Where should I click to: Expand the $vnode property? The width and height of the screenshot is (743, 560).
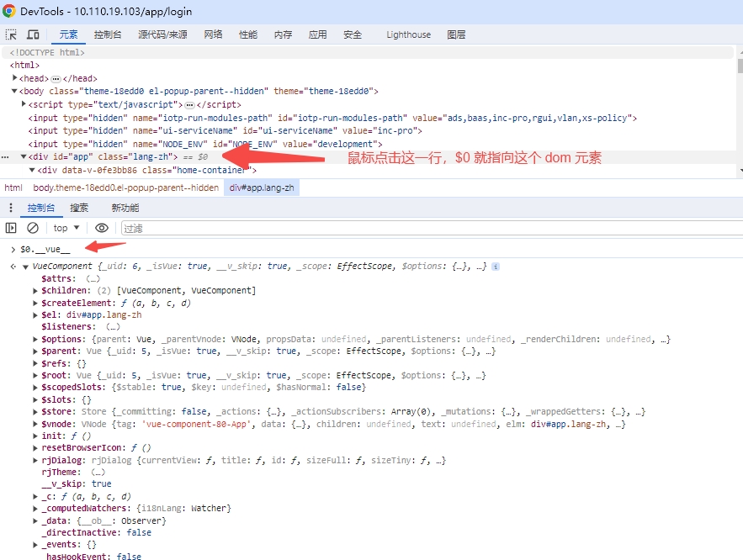click(x=35, y=424)
